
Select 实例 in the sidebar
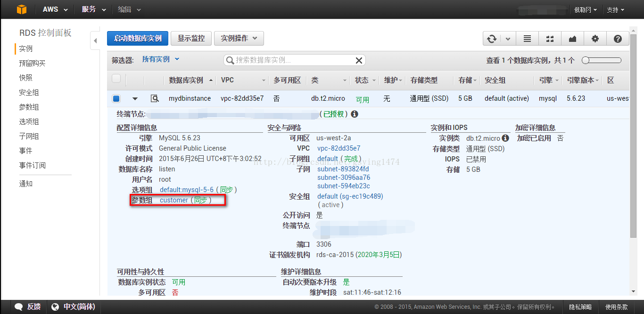click(26, 49)
